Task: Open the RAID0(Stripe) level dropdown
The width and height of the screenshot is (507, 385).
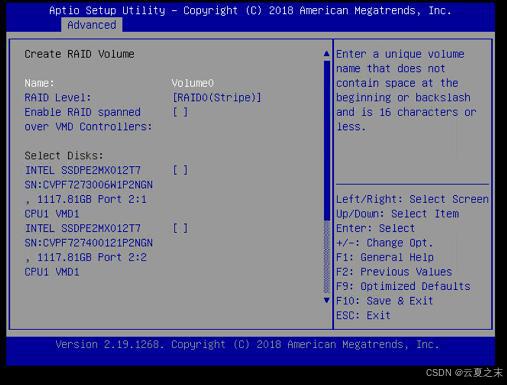Action: coord(217,98)
